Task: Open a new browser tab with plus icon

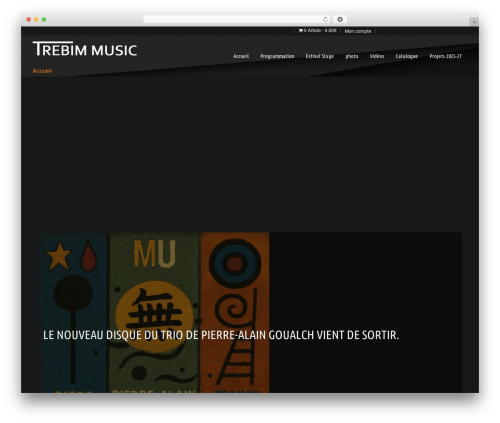Action: 474,22
